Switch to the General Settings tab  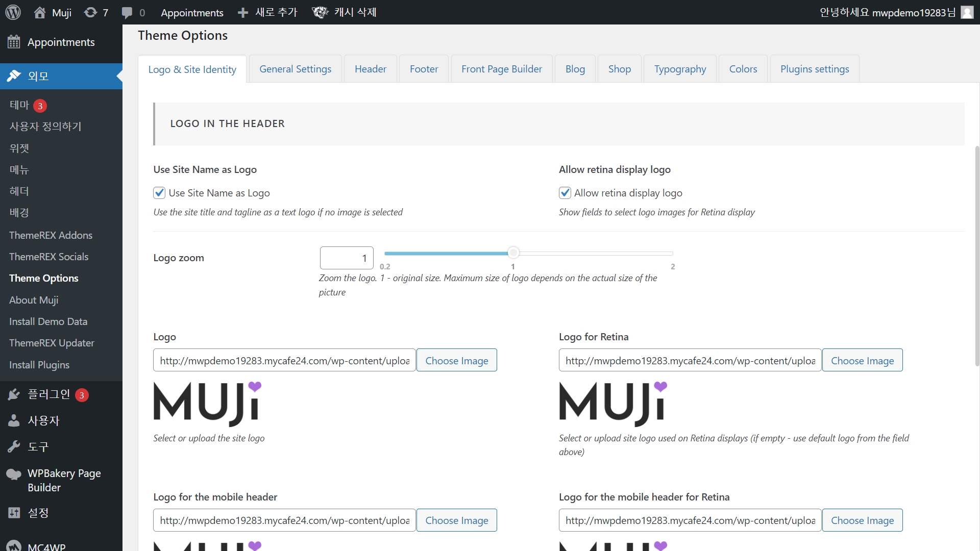(x=295, y=69)
